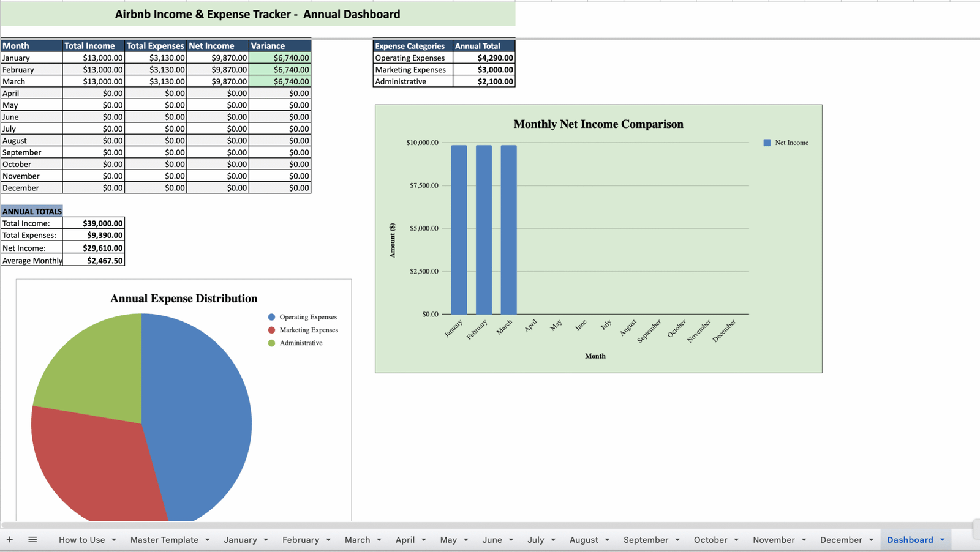Switch to the How to Use tab
This screenshot has width=980, height=552.
tap(81, 540)
